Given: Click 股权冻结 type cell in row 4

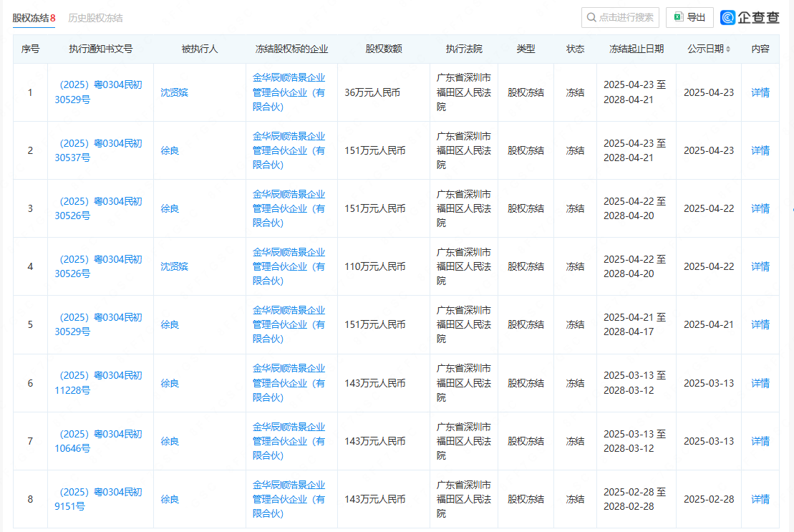Looking at the screenshot, I should click(x=526, y=267).
